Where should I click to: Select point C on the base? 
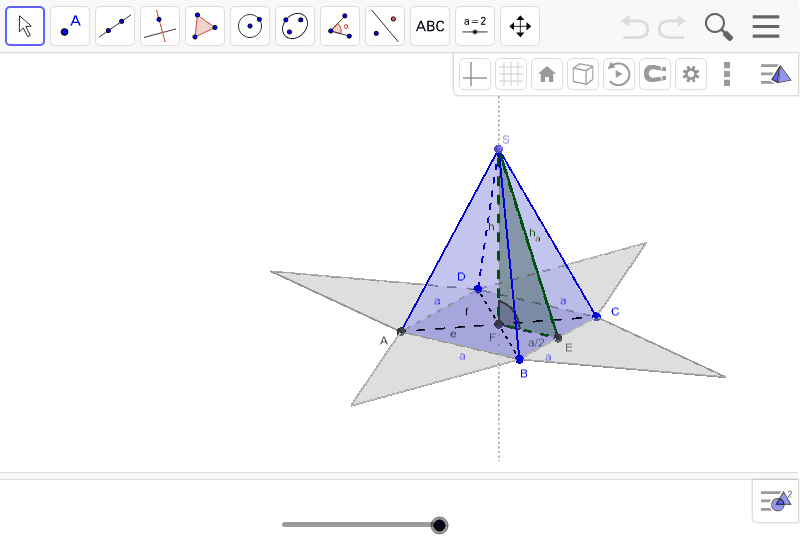click(x=596, y=316)
